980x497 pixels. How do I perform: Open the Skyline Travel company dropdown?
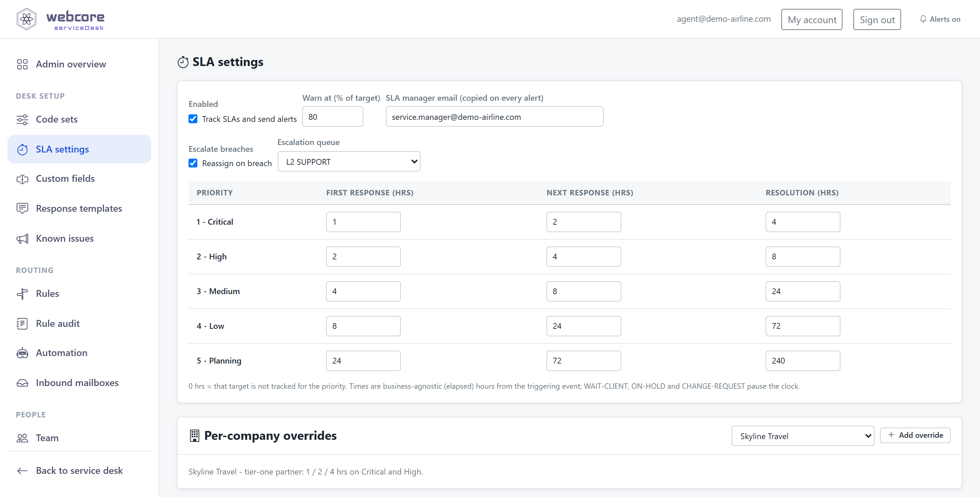[x=803, y=436]
